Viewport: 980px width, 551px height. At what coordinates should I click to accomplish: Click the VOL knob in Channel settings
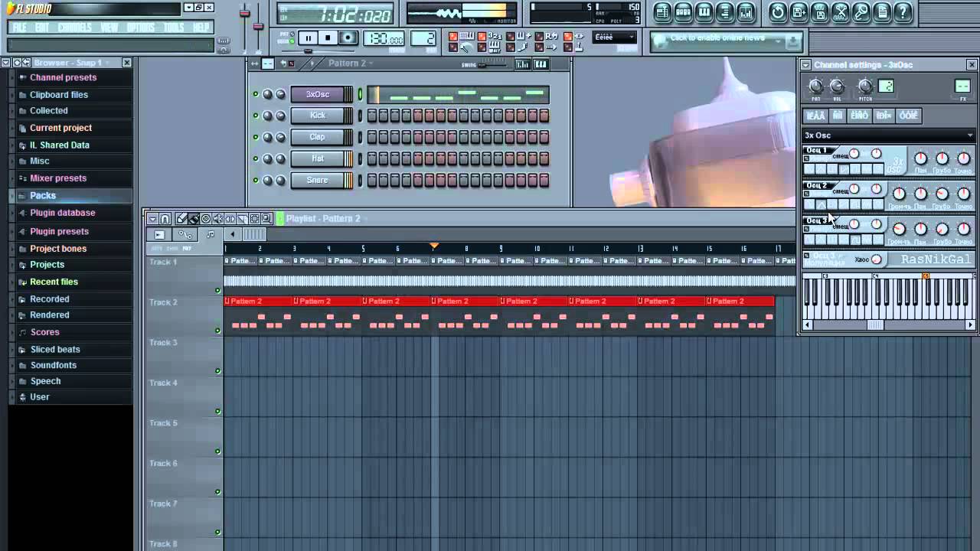[837, 86]
